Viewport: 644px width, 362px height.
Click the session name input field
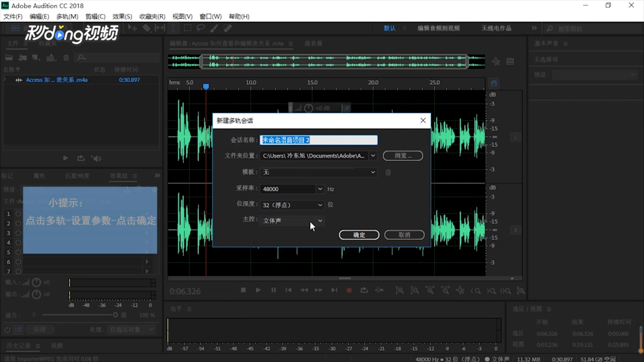point(318,140)
